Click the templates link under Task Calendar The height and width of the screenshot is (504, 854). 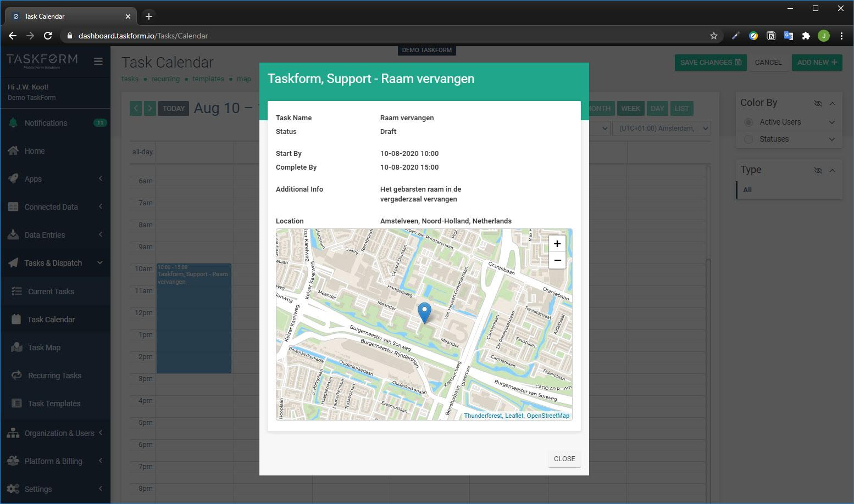(208, 79)
